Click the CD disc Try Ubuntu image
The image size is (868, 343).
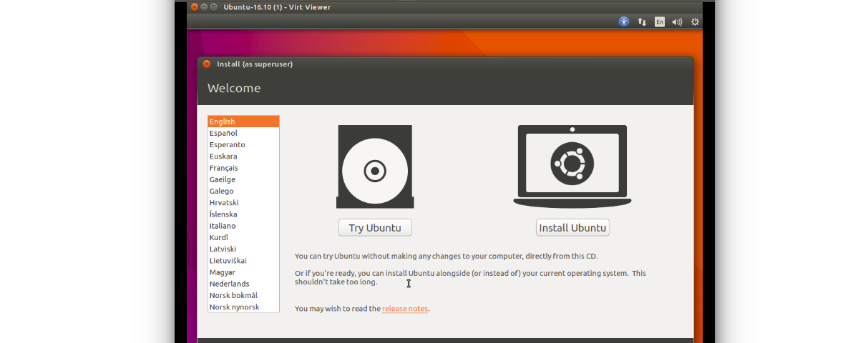coord(375,167)
